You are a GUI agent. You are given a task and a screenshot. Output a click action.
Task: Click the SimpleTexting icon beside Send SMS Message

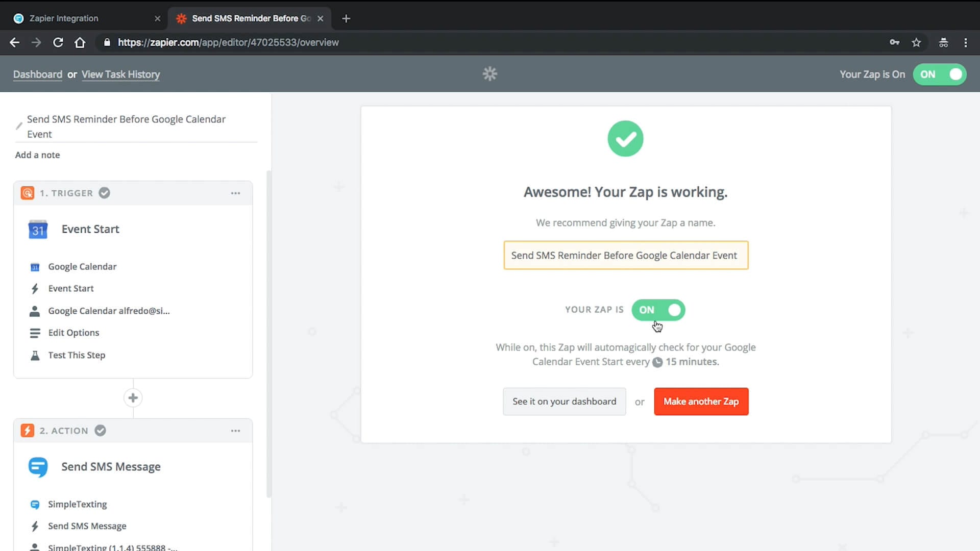click(x=38, y=467)
